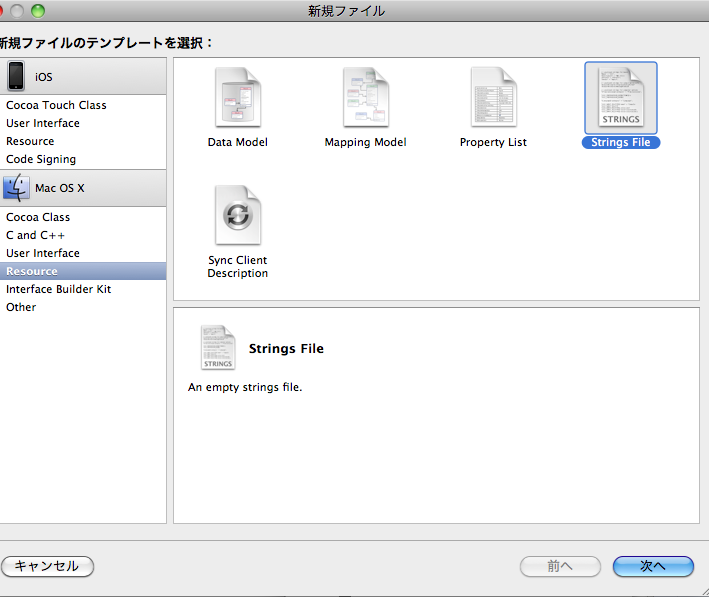Click the Finder icon beside Mac OS X

click(x=16, y=188)
